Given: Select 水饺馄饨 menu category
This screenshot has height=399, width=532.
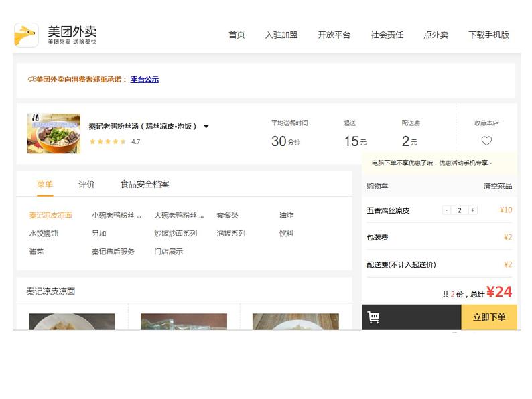Looking at the screenshot, I should coord(44,234).
